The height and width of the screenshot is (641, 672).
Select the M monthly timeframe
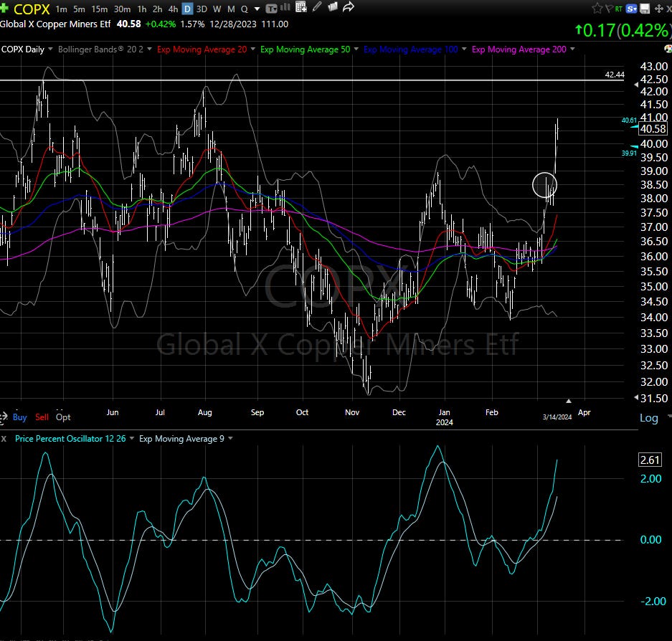231,9
